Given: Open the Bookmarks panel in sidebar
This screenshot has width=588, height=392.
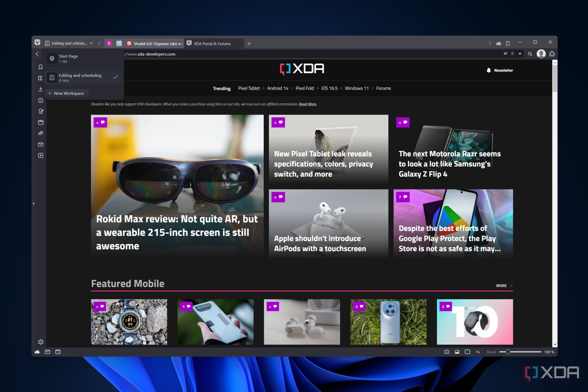Looking at the screenshot, I should (41, 67).
